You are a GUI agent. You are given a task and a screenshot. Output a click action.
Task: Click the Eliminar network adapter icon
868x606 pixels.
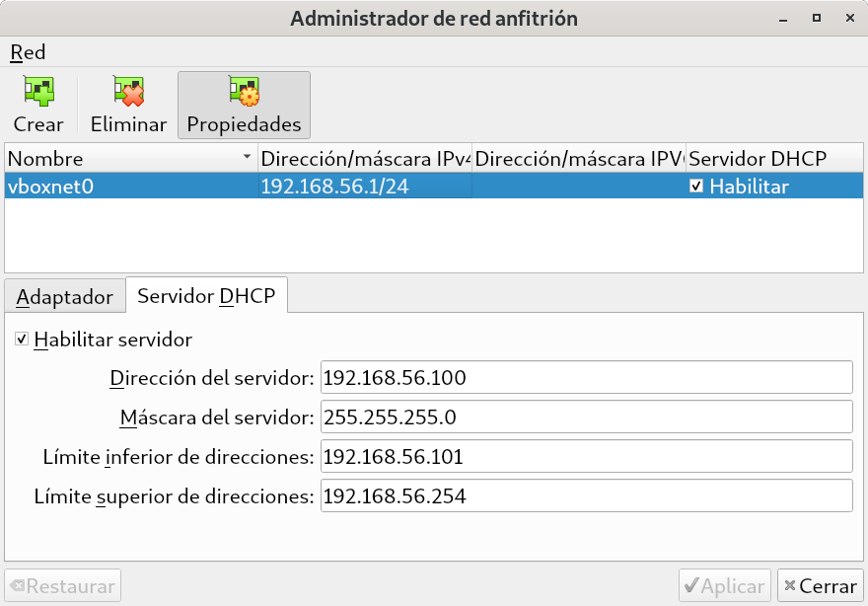tap(128, 93)
